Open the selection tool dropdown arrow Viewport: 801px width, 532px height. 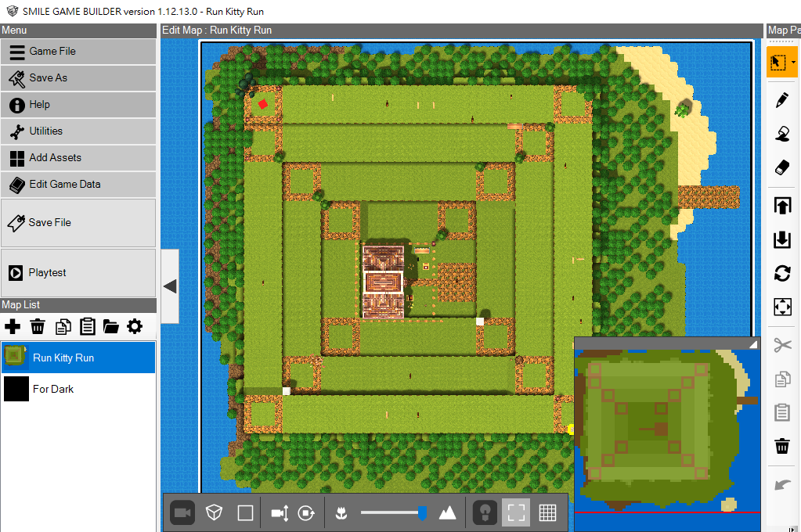pos(793,63)
